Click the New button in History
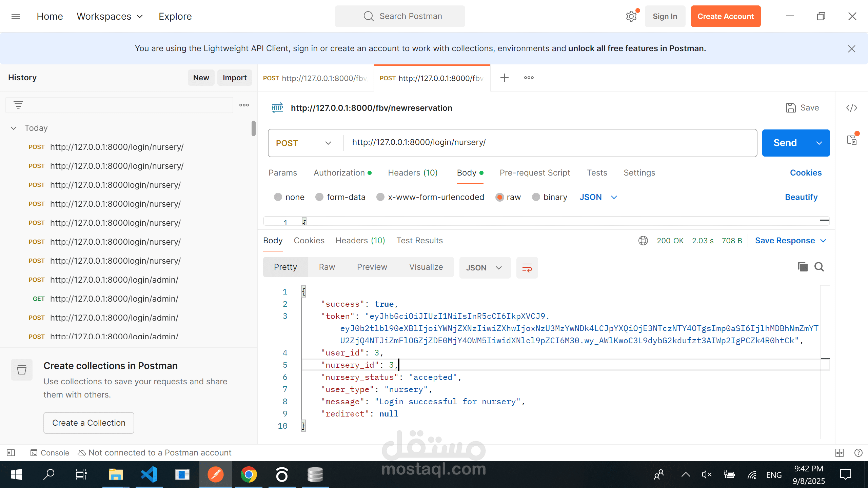Viewport: 868px width, 488px height. click(x=201, y=78)
